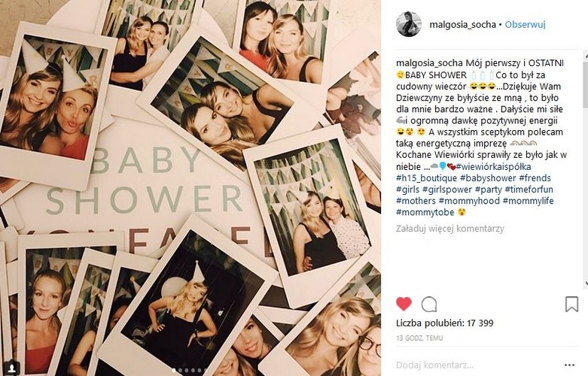Open hashtag #wiewiórkaispółka

click(493, 167)
